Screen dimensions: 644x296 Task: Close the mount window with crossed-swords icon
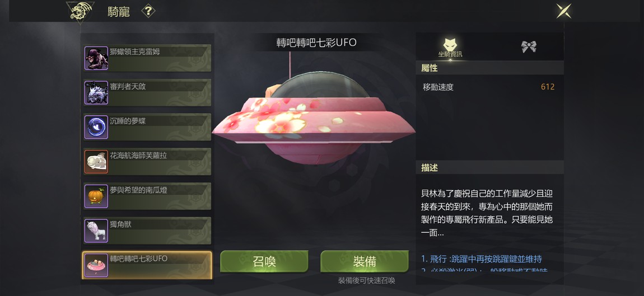pyautogui.click(x=563, y=11)
